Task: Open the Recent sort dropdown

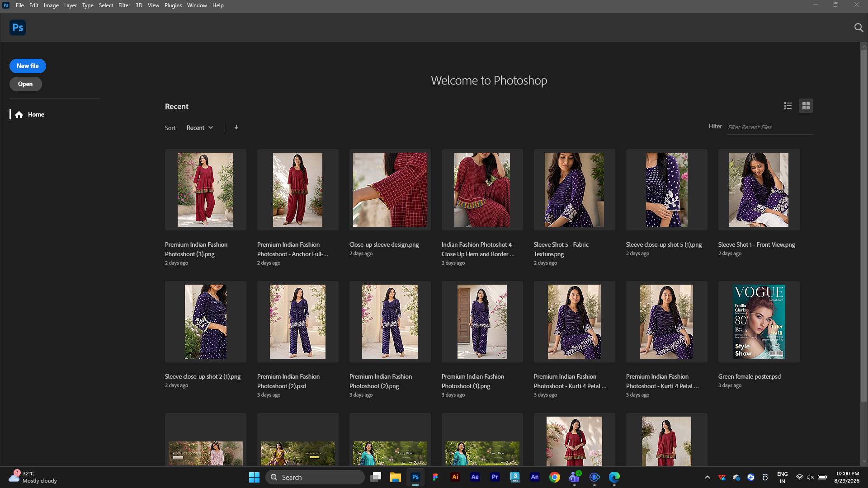Action: point(200,128)
